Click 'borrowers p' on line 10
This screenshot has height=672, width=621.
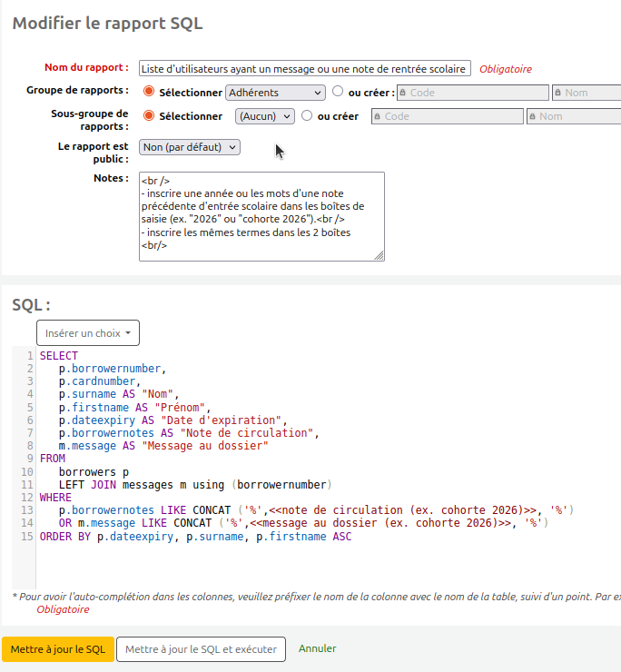tap(94, 472)
